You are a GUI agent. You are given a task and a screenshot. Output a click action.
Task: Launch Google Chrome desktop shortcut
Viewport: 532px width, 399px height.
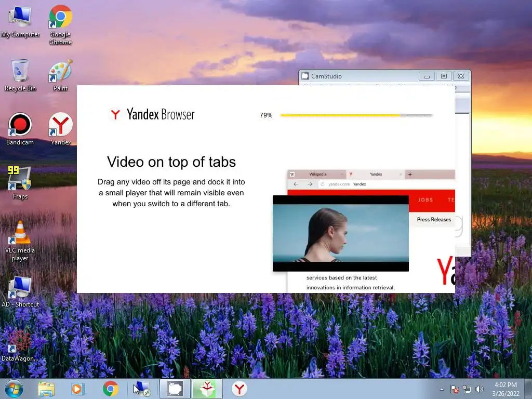[60, 25]
